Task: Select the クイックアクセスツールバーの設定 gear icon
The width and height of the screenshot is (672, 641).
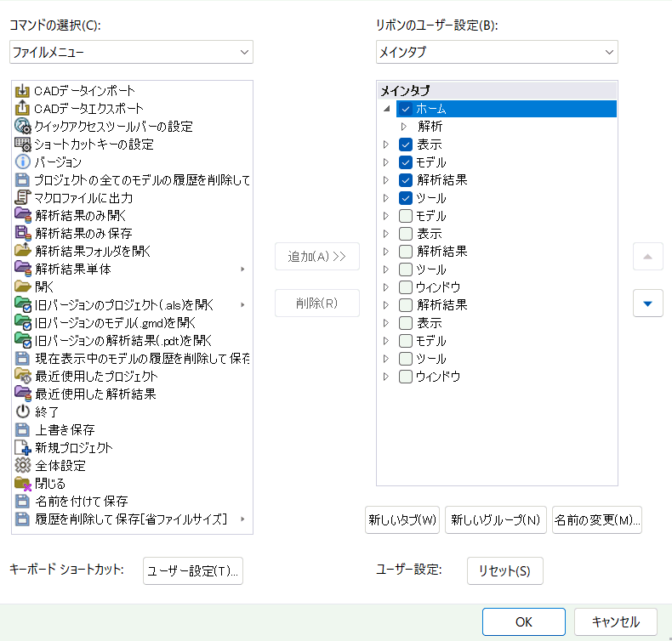Action: (23, 127)
